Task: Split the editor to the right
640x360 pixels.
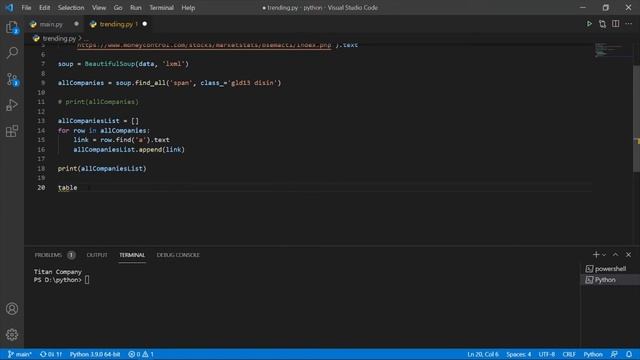Action: click(x=616, y=24)
